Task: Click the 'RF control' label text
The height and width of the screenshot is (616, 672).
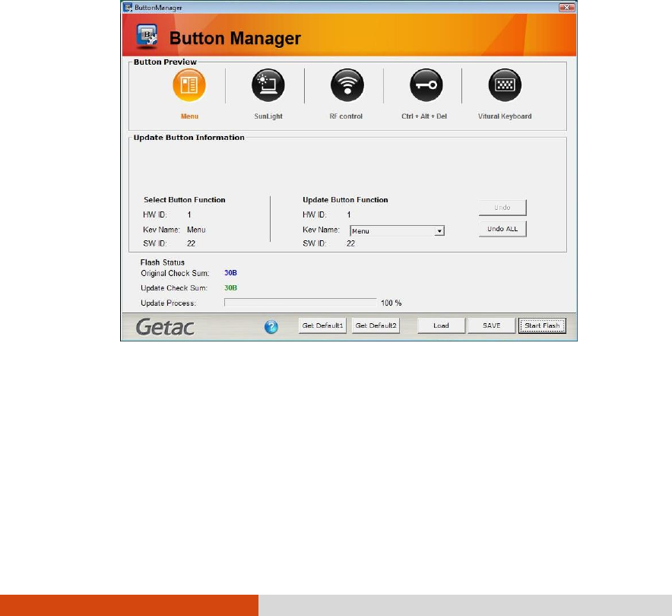Action: [346, 116]
